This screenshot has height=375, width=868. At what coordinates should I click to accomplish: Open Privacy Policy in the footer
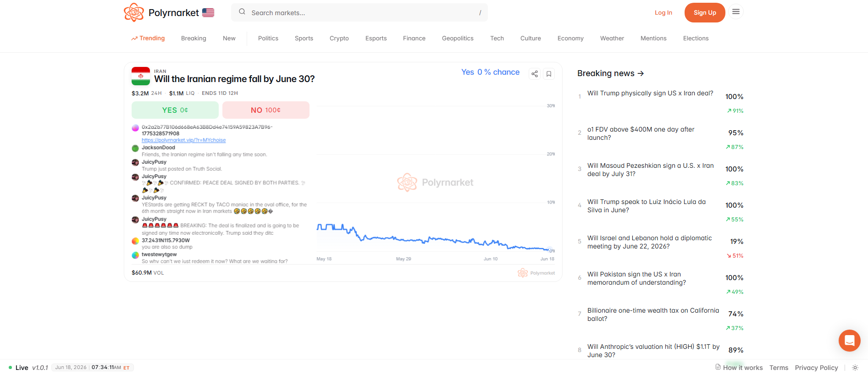816,368
